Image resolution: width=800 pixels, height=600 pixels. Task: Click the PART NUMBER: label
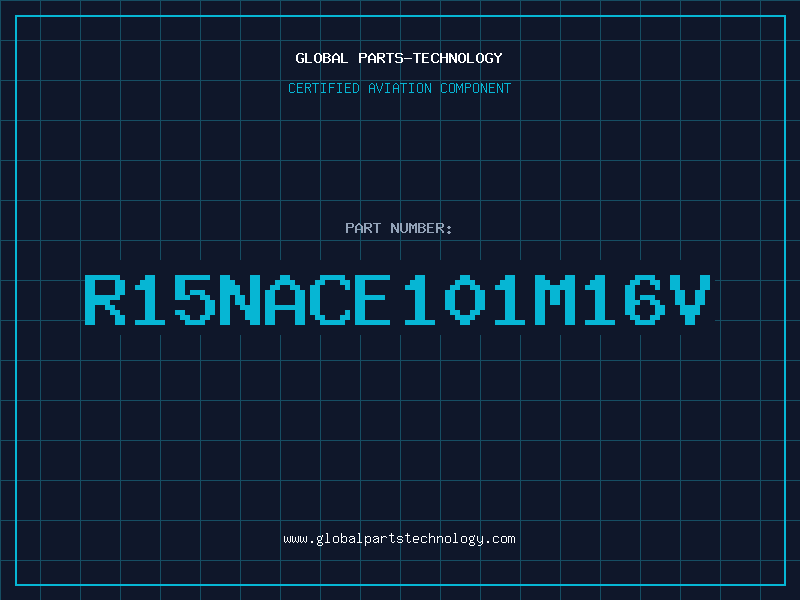[399, 228]
